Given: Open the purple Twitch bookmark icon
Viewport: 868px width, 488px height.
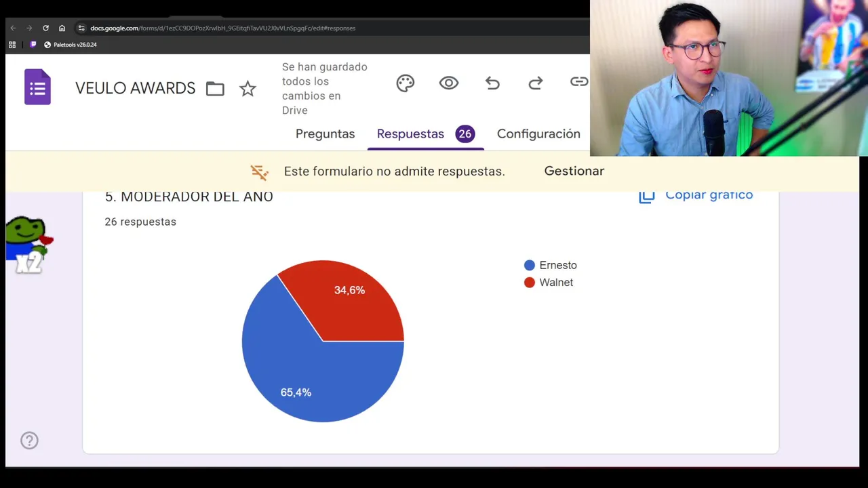Looking at the screenshot, I should pyautogui.click(x=33, y=45).
